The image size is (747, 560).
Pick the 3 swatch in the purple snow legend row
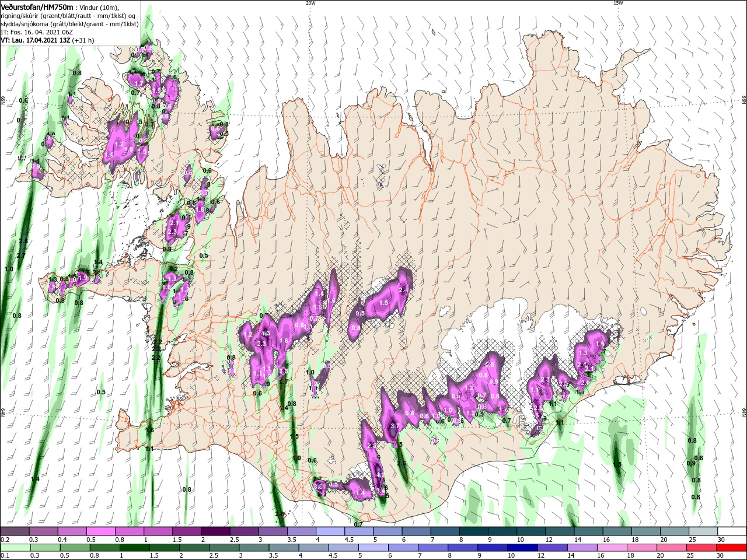pos(273,531)
